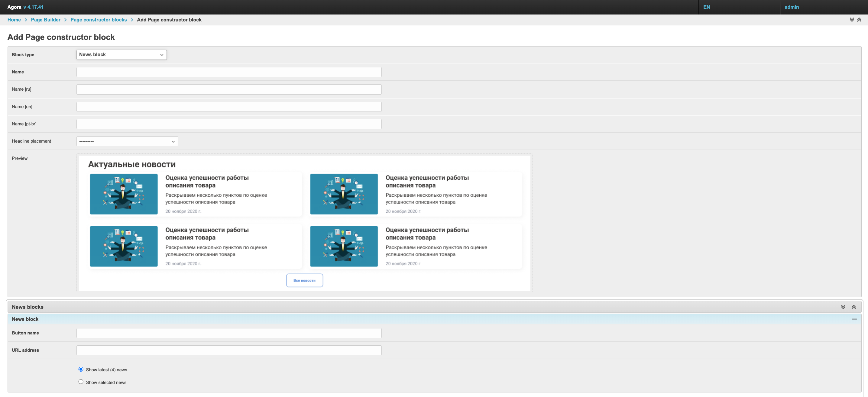Click into URL address field
Viewport: 868px width, 397px height.
229,350
